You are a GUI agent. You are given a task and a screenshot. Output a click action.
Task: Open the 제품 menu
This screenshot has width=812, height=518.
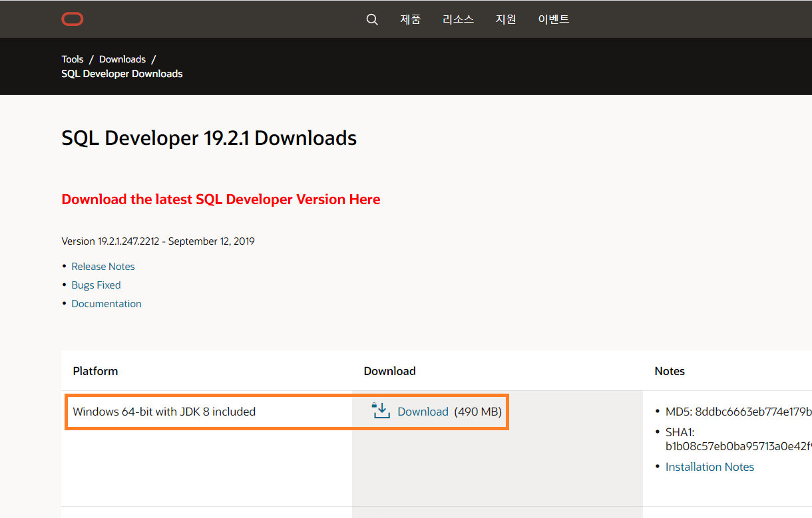pyautogui.click(x=410, y=19)
